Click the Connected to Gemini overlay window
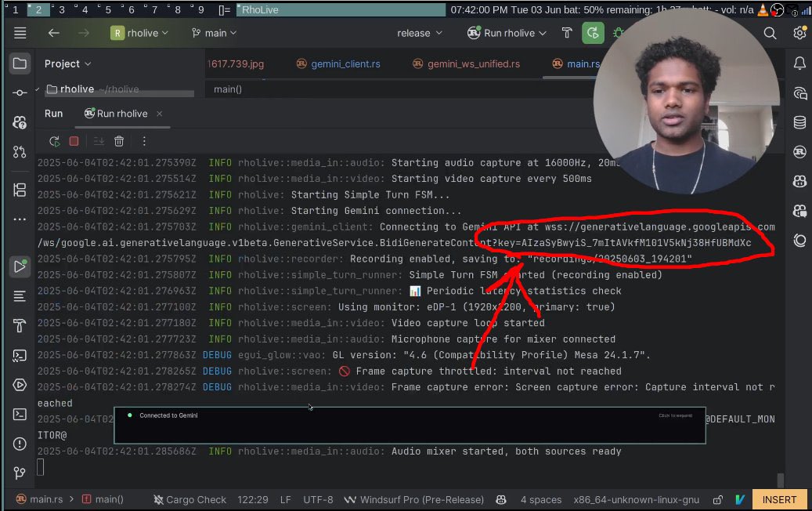The image size is (812, 511). click(410, 426)
